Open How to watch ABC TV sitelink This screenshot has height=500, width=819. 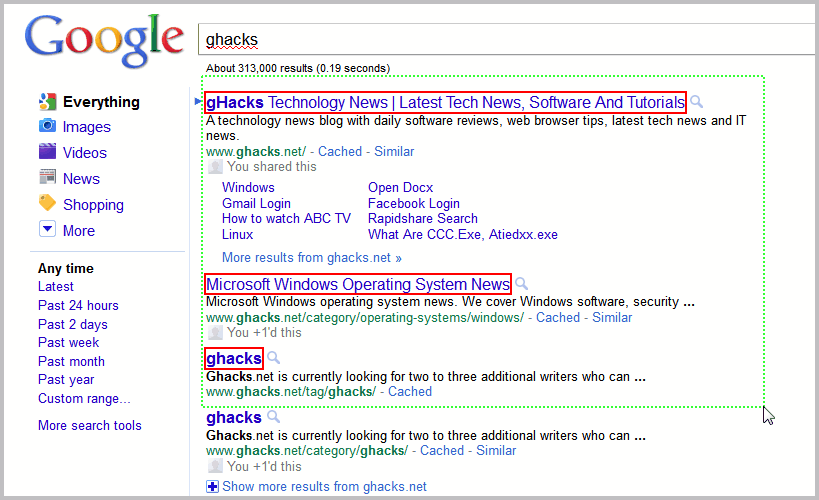click(286, 218)
